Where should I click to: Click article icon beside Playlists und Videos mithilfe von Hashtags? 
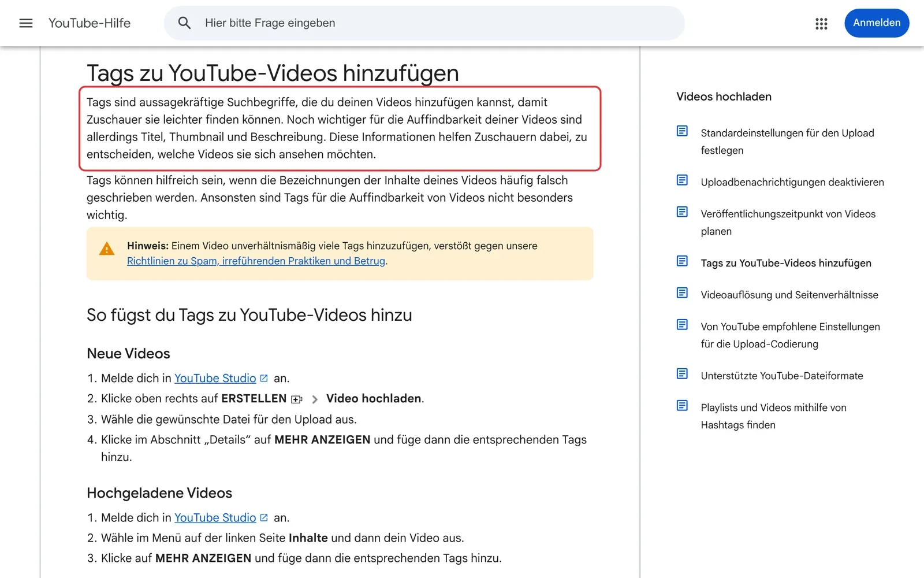coord(682,406)
